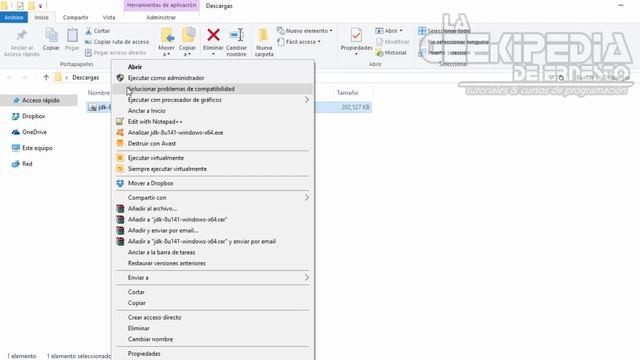Choose Ejecutar como administrador
The image size is (640, 360).
pyautogui.click(x=213, y=78)
